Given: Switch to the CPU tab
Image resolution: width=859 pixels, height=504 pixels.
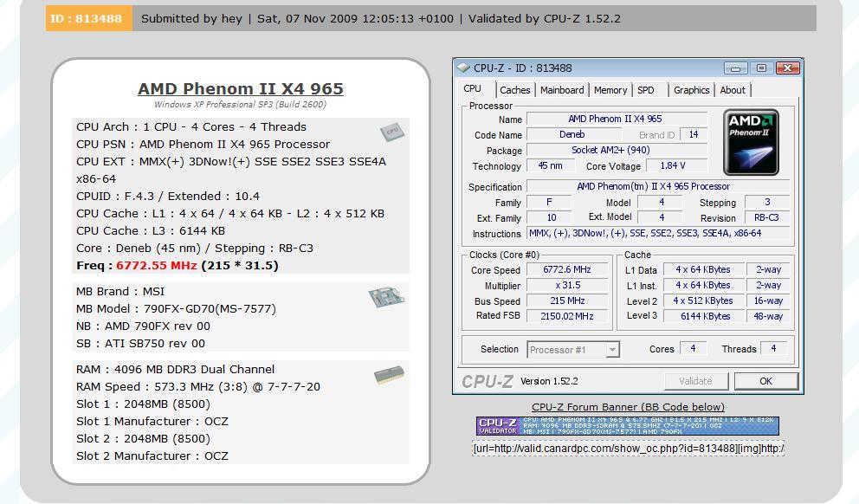Looking at the screenshot, I should 472,88.
